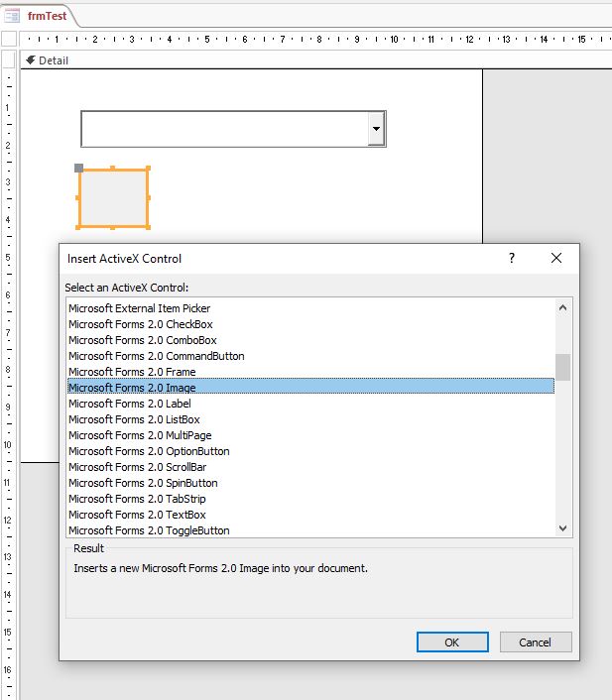The image size is (612, 700).
Task: Select Microsoft Forms 2.0 Image entry
Action: 310,387
